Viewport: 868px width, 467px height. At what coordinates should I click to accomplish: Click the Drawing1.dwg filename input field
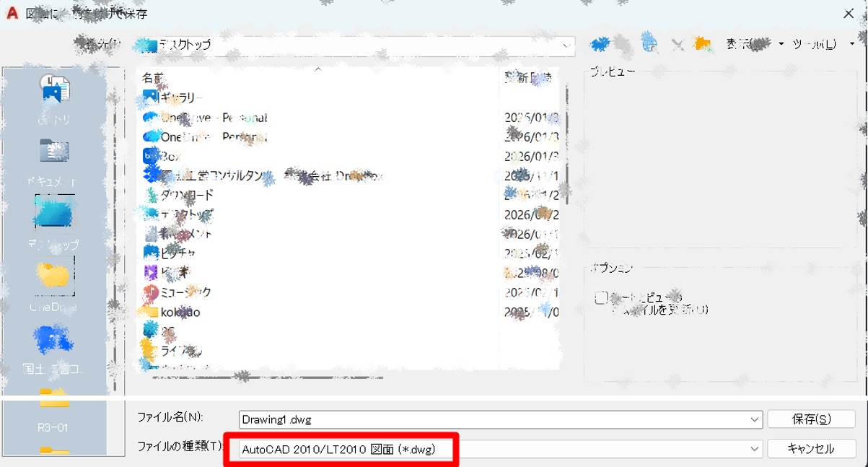(x=491, y=419)
